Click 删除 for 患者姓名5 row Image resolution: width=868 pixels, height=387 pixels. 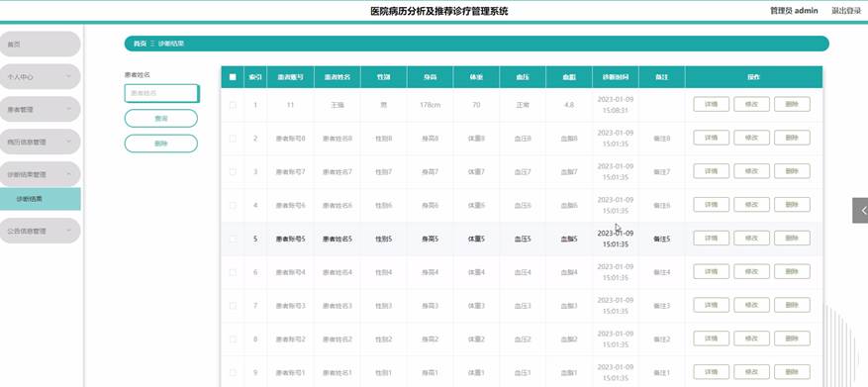click(x=792, y=239)
